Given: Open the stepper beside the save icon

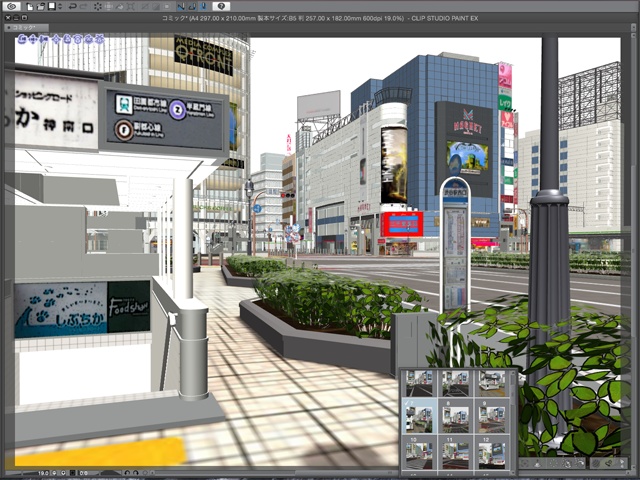Looking at the screenshot, I should 60,7.
